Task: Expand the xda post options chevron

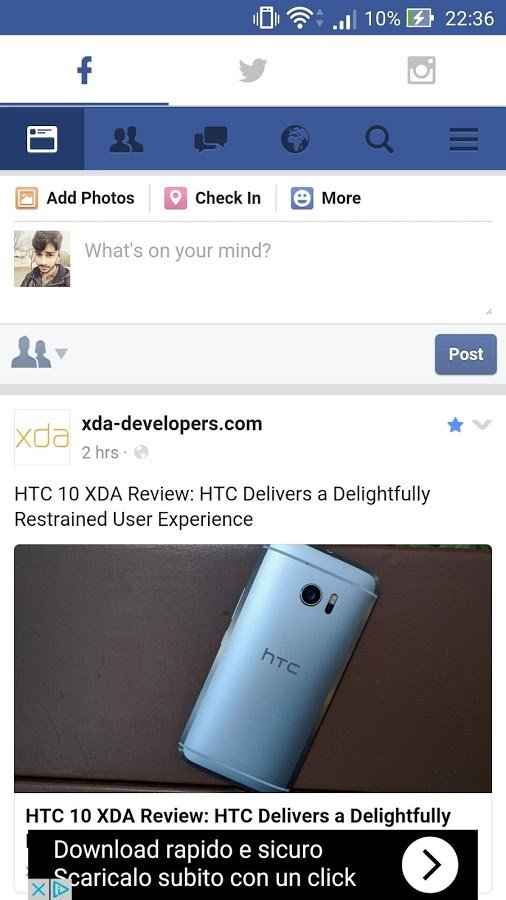Action: pos(482,425)
